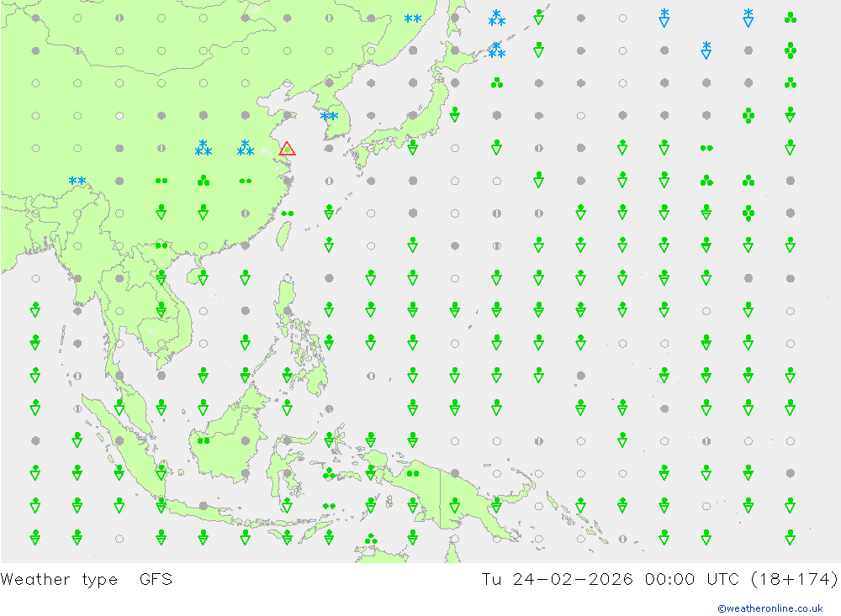The image size is (841, 616).
Task: Select the double snowflake symbol over Korea
Action: pyautogui.click(x=329, y=116)
